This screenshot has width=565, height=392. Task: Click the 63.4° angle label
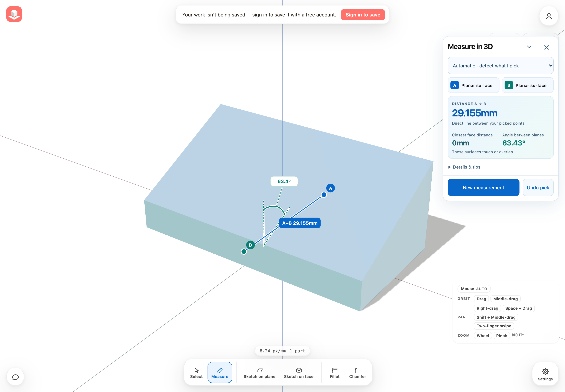tap(284, 181)
